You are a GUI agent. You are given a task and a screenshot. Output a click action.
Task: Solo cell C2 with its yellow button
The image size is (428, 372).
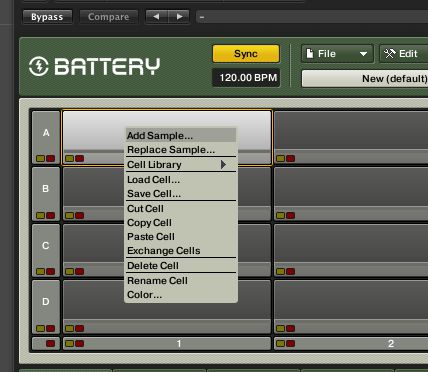pyautogui.click(x=280, y=271)
